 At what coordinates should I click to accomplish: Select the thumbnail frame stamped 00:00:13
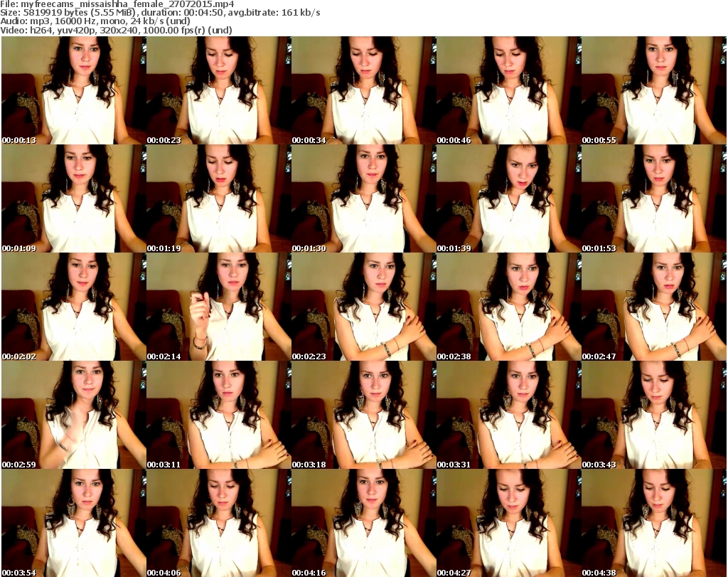point(74,90)
